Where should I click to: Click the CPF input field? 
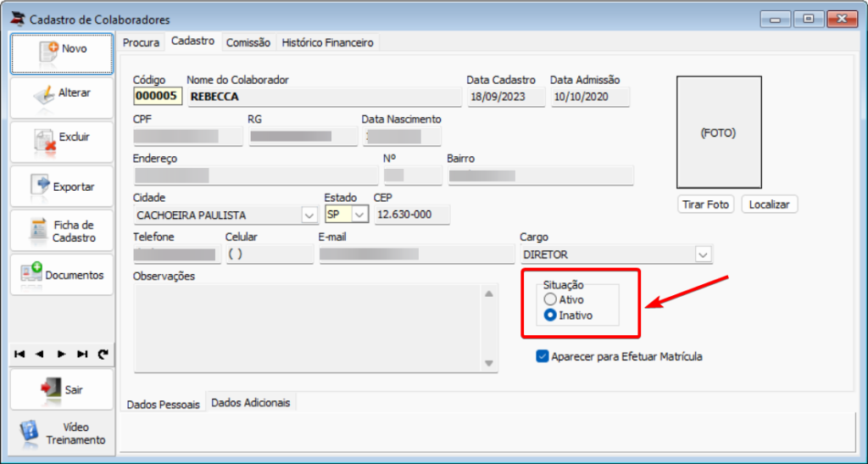point(187,137)
